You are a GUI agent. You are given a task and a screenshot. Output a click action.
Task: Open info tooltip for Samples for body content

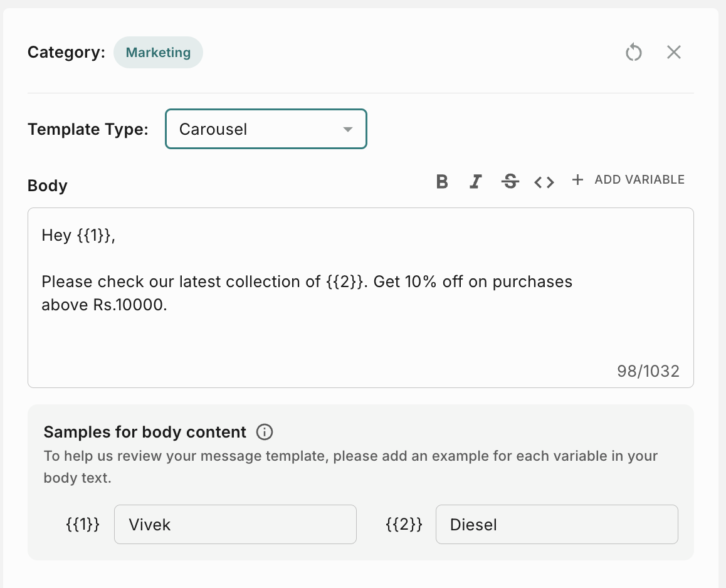tap(265, 432)
